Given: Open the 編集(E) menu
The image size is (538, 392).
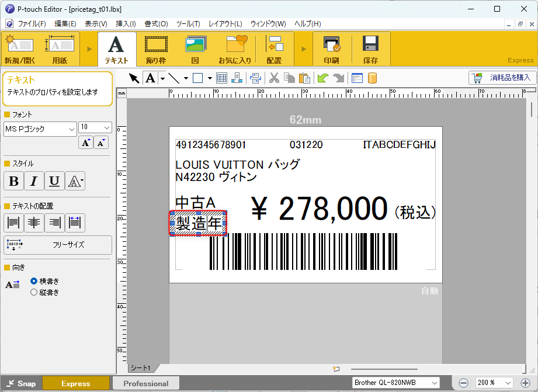Looking at the screenshot, I should pos(65,24).
